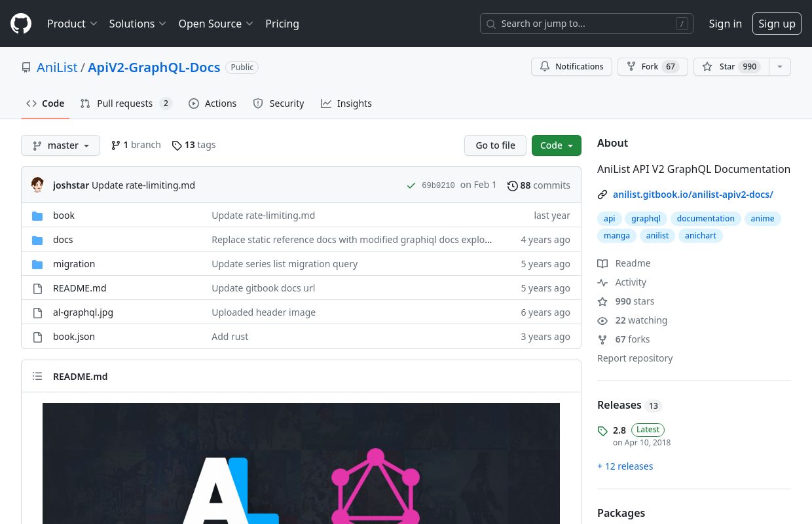812x524 pixels.
Task: Click the GitHub logo icon
Action: pos(21,24)
